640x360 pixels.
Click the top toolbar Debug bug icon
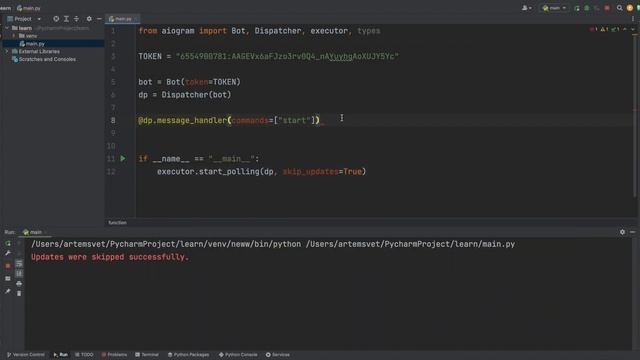click(587, 8)
